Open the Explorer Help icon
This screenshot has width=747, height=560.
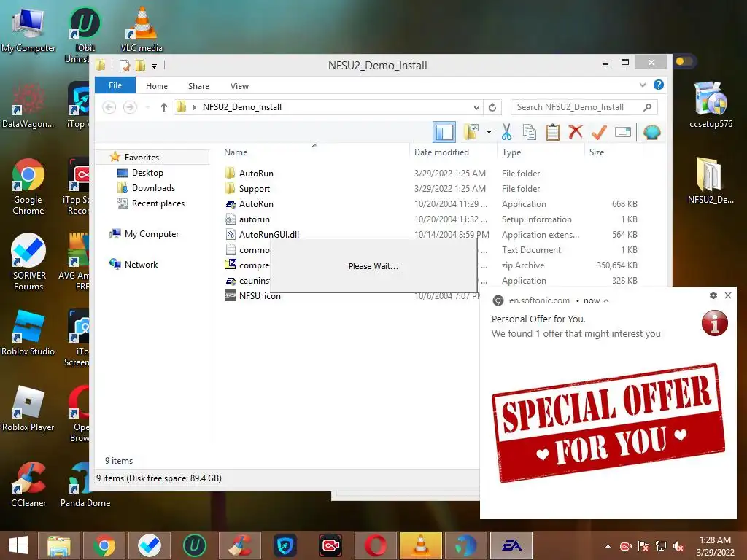click(659, 85)
